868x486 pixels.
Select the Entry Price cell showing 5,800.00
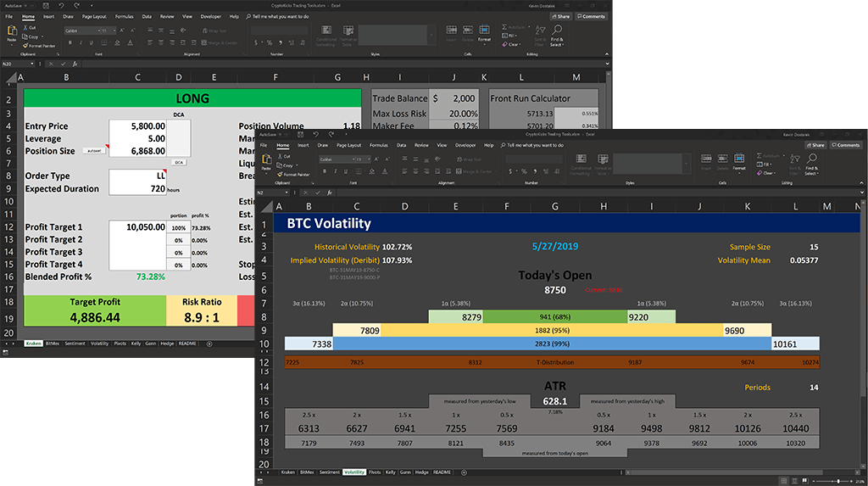pos(138,126)
